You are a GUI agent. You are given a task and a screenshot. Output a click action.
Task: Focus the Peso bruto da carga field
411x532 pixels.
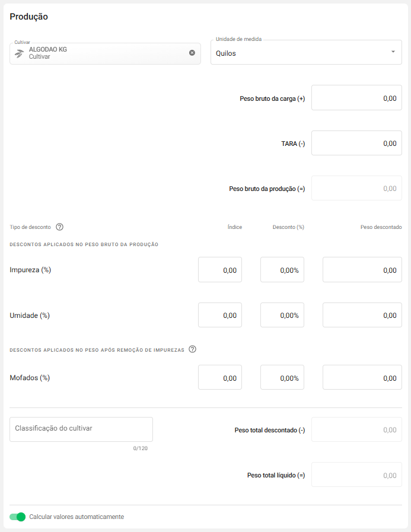point(356,98)
